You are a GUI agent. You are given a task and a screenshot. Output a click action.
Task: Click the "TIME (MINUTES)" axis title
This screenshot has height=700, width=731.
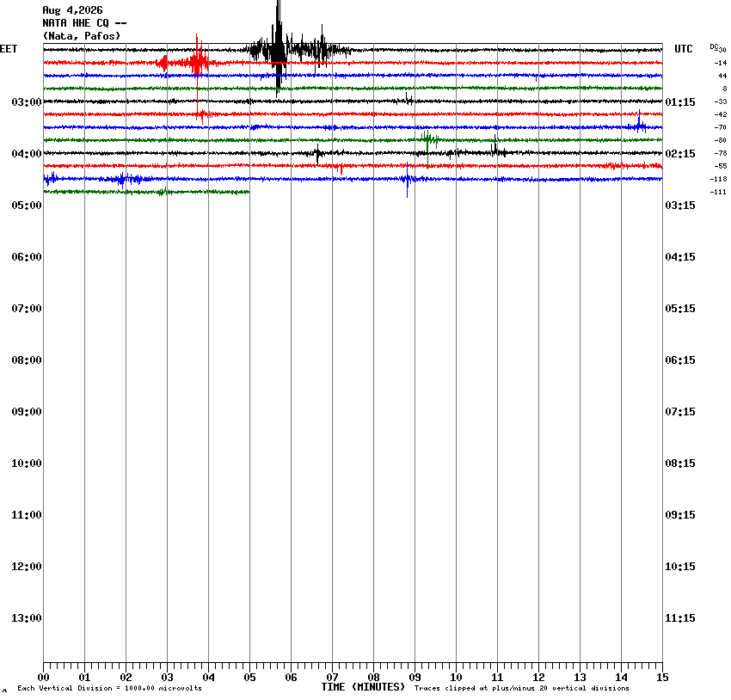[x=363, y=687]
